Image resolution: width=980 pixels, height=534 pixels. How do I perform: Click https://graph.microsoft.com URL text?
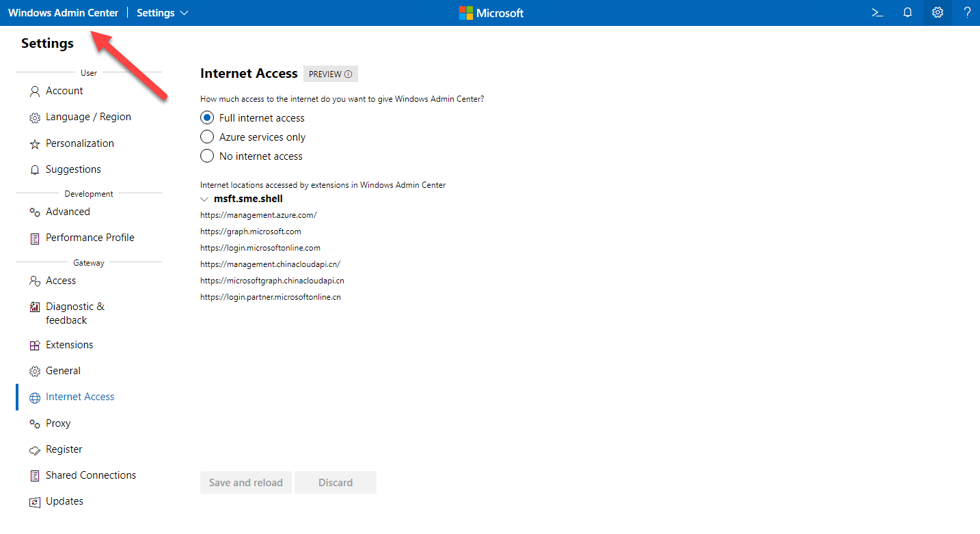coord(251,231)
